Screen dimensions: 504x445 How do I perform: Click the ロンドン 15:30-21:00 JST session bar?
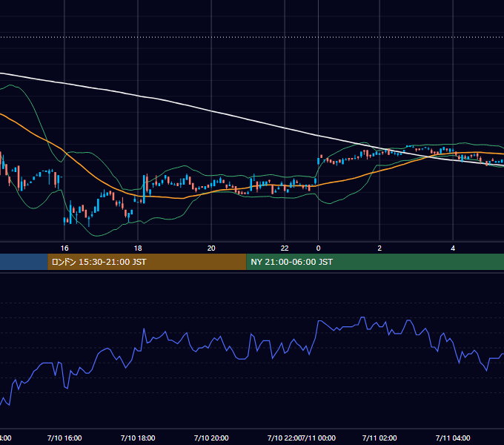[x=147, y=262]
